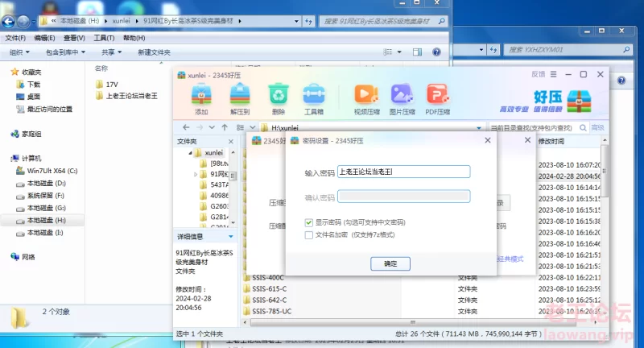Click the 好压 file list vertical scrollbar
The width and height of the screenshot is (644, 348).
click(x=605, y=171)
